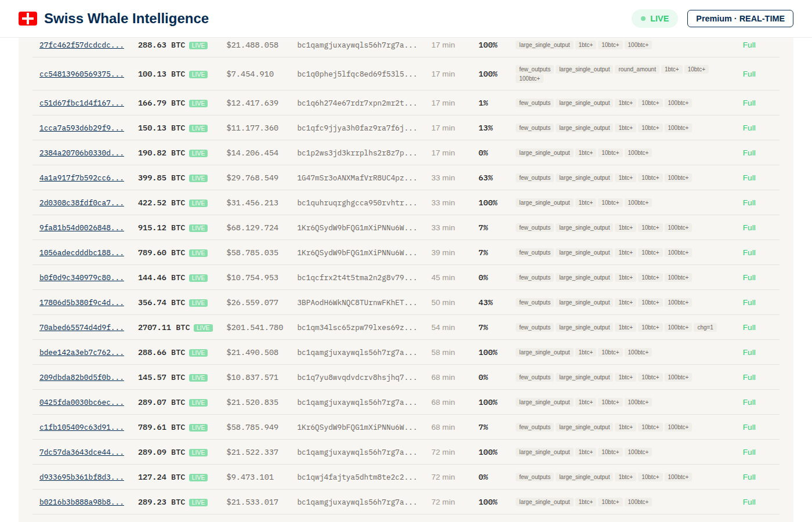Click the round_amount tag on the cc548 transaction
812x522 pixels.
(637, 68)
